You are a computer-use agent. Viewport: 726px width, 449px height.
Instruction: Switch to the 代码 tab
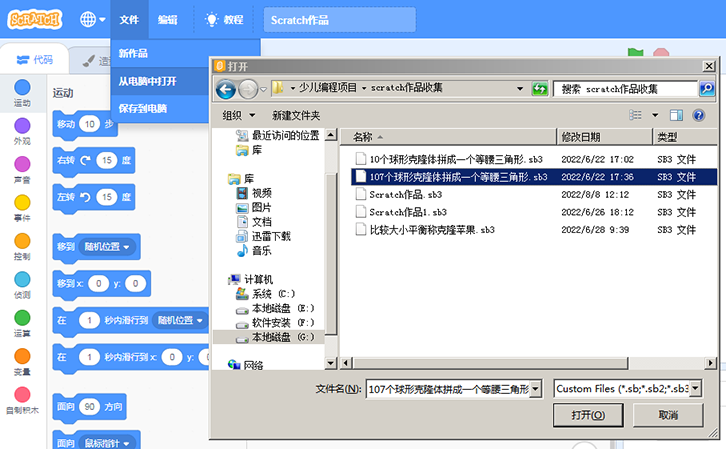(34, 60)
